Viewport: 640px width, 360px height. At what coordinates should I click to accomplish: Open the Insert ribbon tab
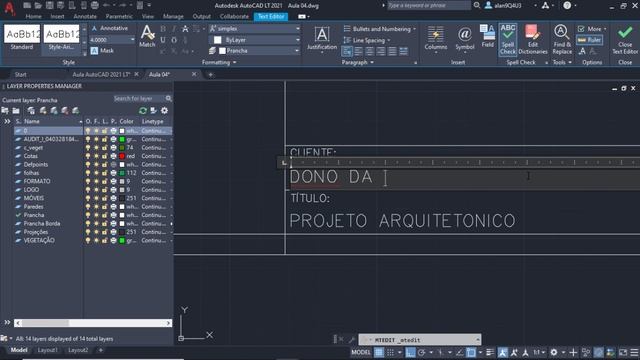click(x=57, y=16)
